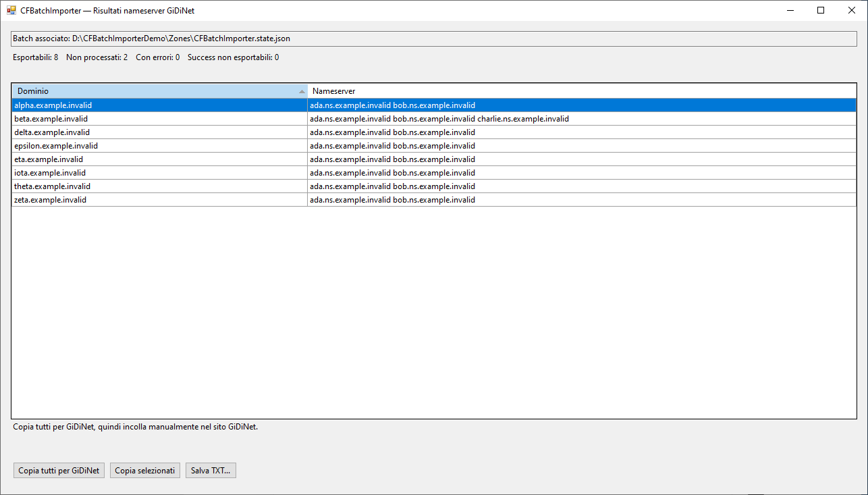Screen dimensions: 868x495
Task: Maximize the CFBatchImporter window
Action: tap(821, 10)
